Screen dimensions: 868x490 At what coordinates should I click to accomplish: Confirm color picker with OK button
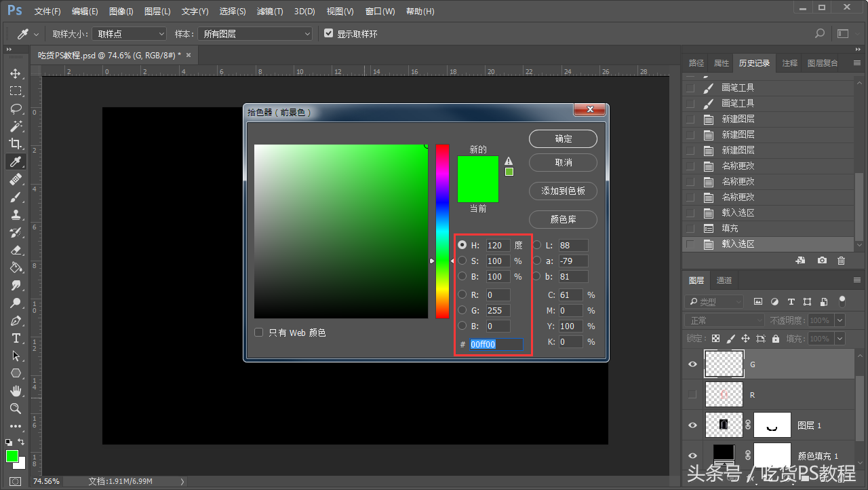563,138
